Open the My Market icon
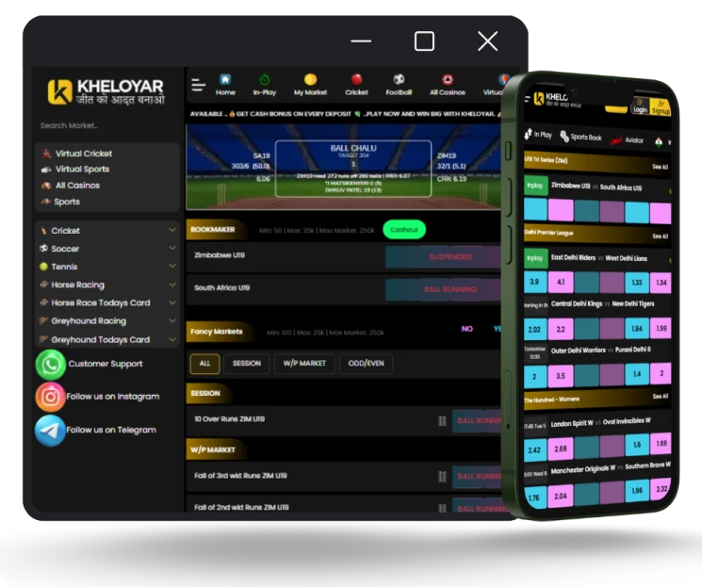Image resolution: width=702 pixels, height=588 pixels. (310, 80)
